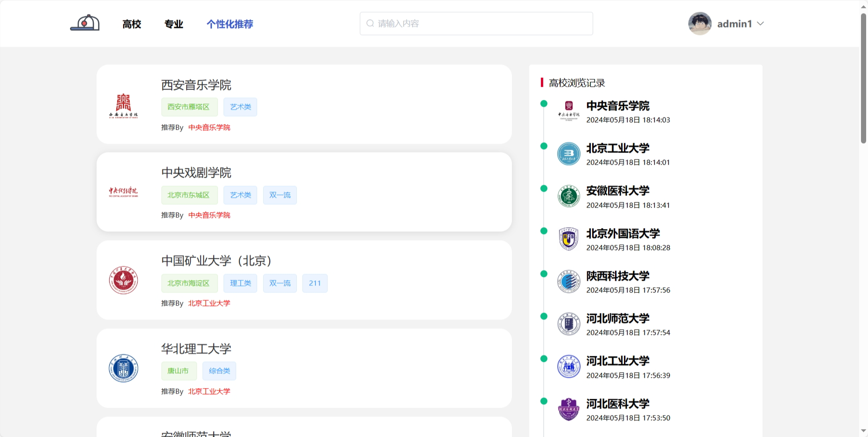The width and height of the screenshot is (868, 437).
Task: Select 艺术类 tag on 西安音乐学院
Action: 240,107
